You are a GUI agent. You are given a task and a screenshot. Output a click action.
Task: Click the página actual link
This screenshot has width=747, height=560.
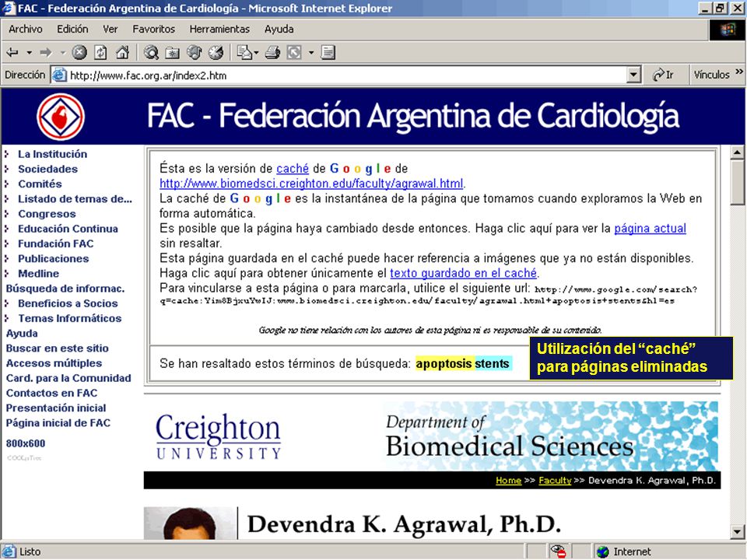point(651,228)
